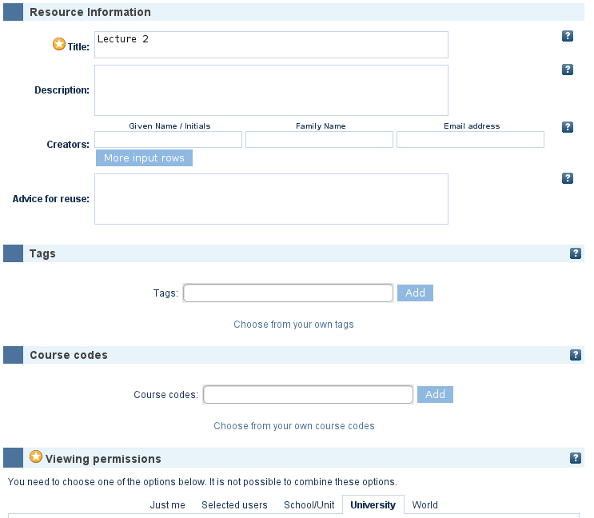Open Choose from your own course codes

pos(294,426)
